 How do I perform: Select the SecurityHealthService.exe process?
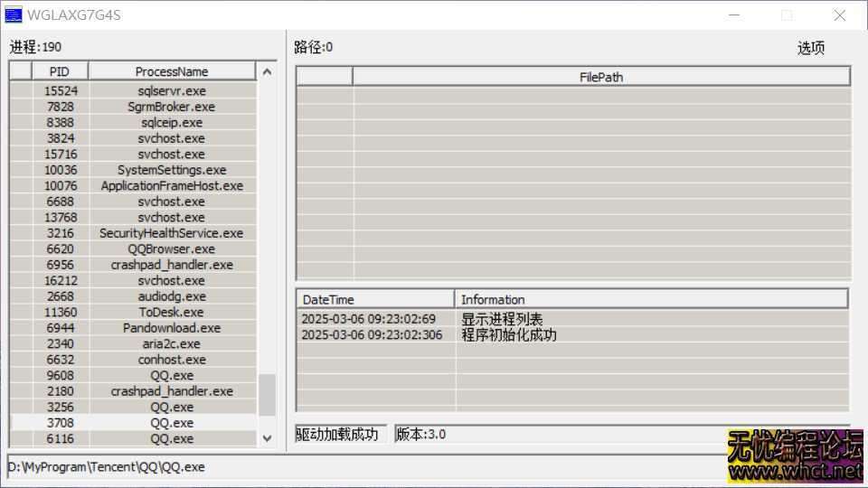172,233
